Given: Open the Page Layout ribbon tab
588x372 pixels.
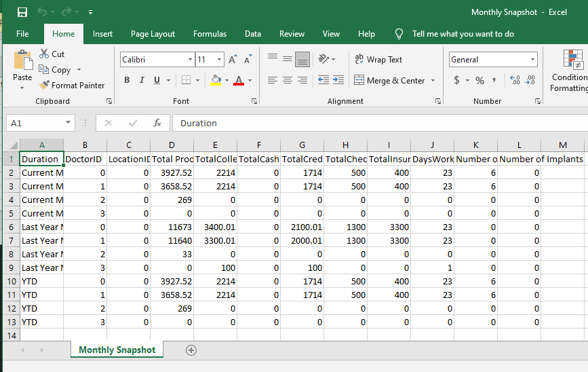Looking at the screenshot, I should click(x=153, y=34).
